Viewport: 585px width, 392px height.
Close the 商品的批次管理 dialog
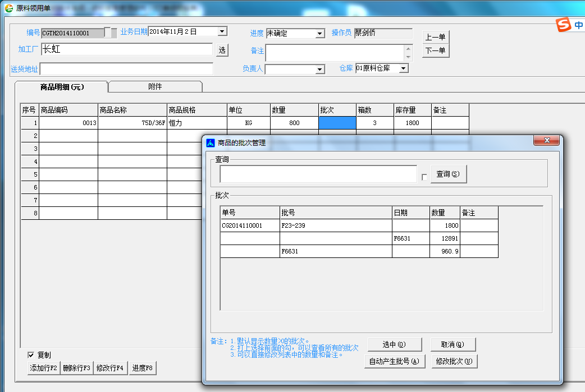point(547,140)
